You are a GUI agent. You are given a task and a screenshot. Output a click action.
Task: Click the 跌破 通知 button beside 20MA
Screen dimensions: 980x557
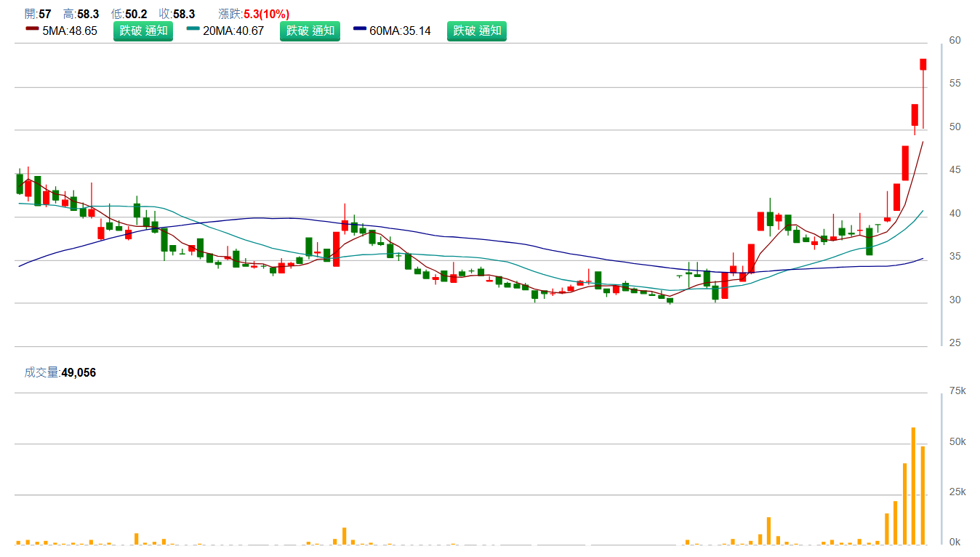(310, 31)
